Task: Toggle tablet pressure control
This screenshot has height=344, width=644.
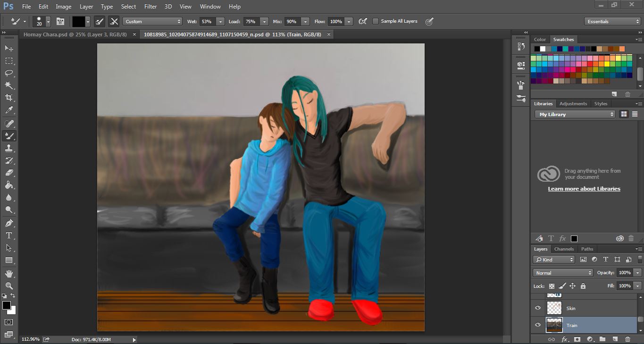Action: pyautogui.click(x=429, y=21)
